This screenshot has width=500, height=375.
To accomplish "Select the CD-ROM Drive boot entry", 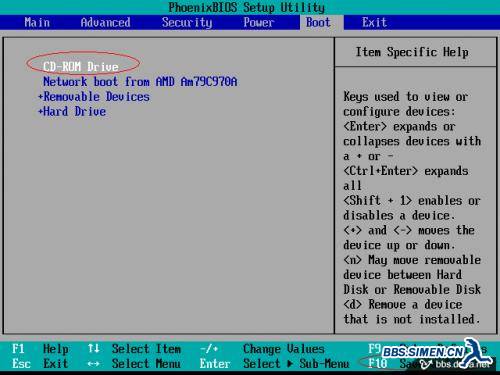I will (81, 67).
